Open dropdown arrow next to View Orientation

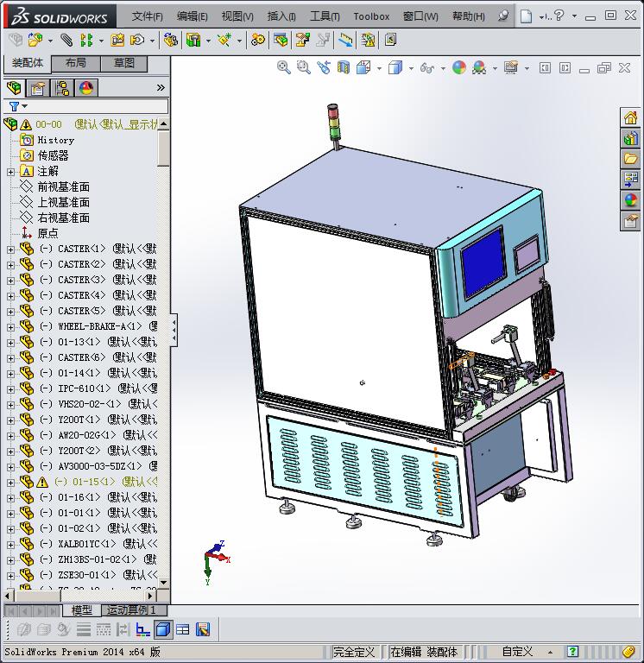pos(379,68)
